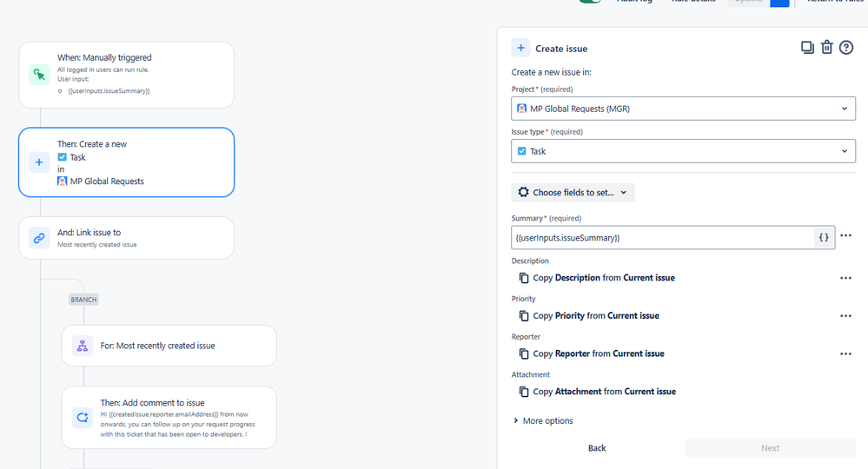Open Description field more options ellipsis
This screenshot has height=469, width=868.
(x=846, y=278)
